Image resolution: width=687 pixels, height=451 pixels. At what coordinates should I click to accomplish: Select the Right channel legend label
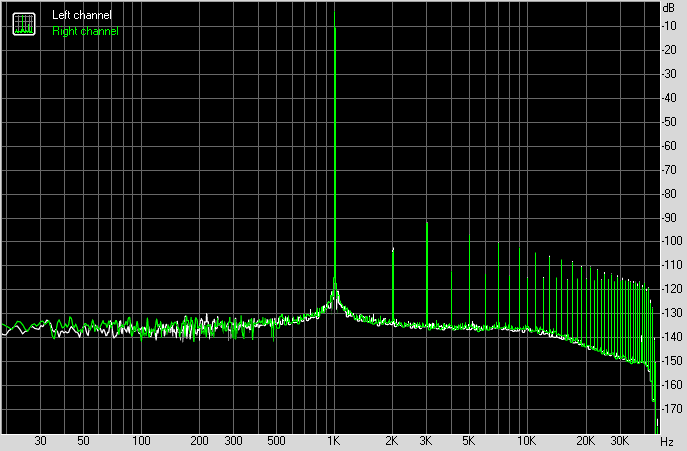85,31
